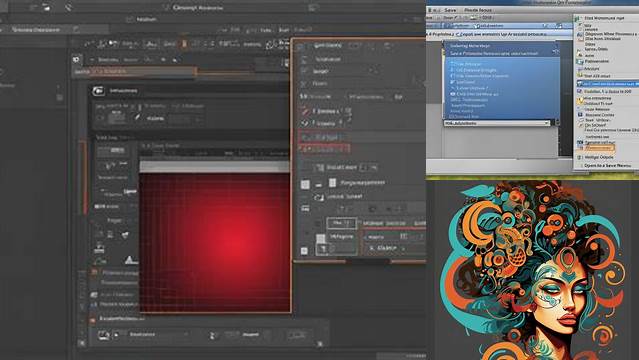
Task: Click the camera icon in the bottom dark bar
Action: [104, 335]
